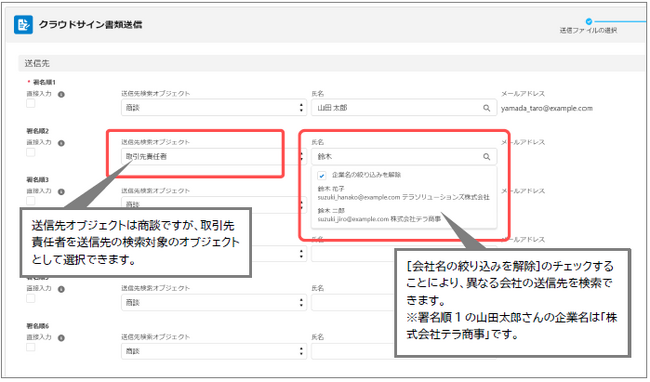650x382 pixels.
Task: Click the search icon in the 鈴木 name field
Action: click(x=487, y=157)
